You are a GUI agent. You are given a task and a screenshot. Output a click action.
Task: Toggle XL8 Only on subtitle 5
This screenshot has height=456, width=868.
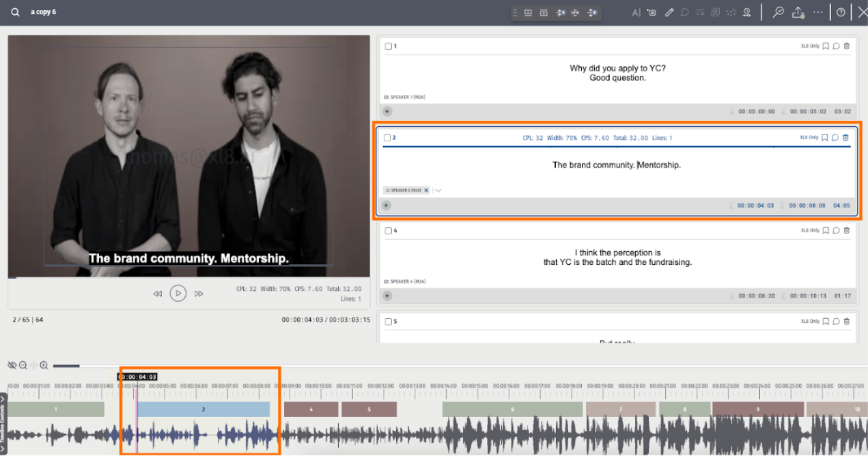(x=810, y=322)
